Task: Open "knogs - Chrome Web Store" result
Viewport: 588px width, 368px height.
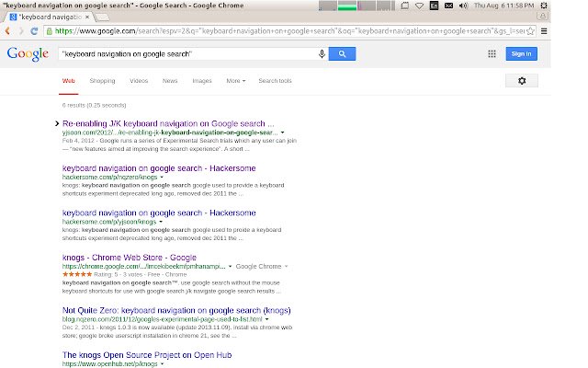Action: click(130, 258)
